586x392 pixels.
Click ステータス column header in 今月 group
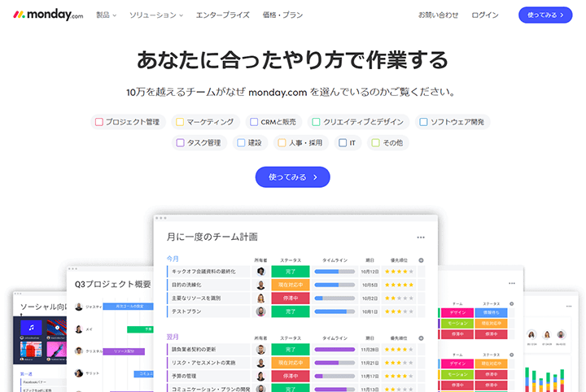tap(291, 260)
